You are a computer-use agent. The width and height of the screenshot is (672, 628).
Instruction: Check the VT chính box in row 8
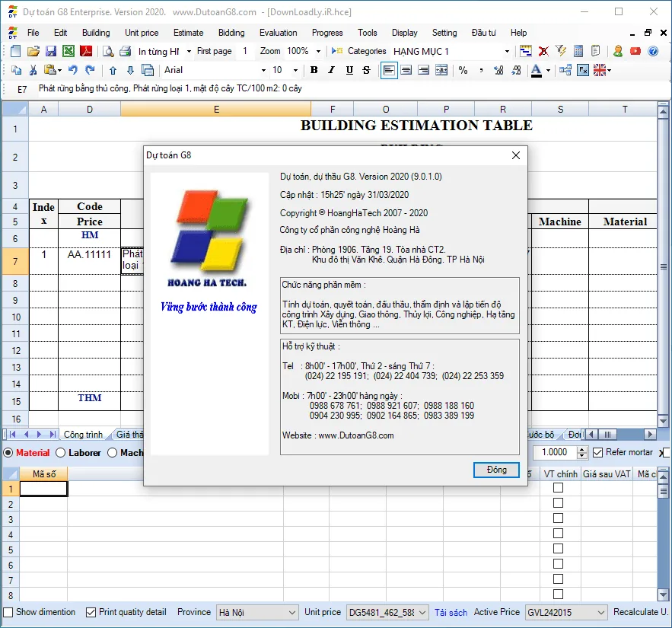558,595
